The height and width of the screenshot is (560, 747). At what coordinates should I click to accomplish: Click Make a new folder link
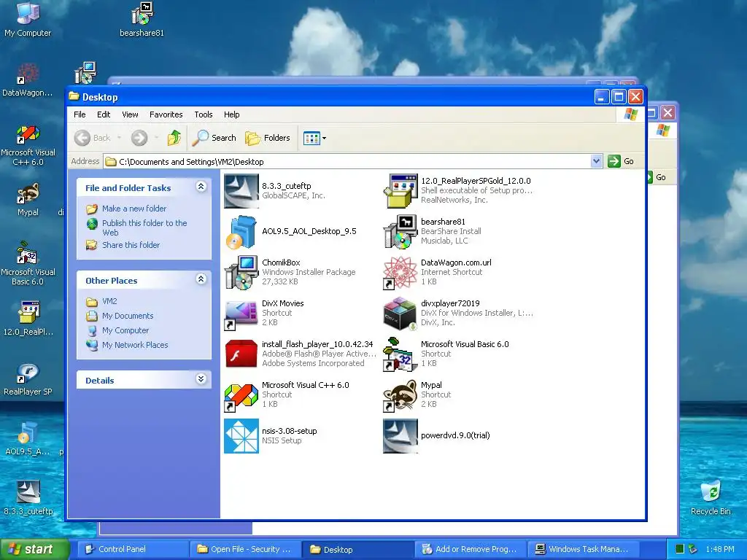[134, 209]
